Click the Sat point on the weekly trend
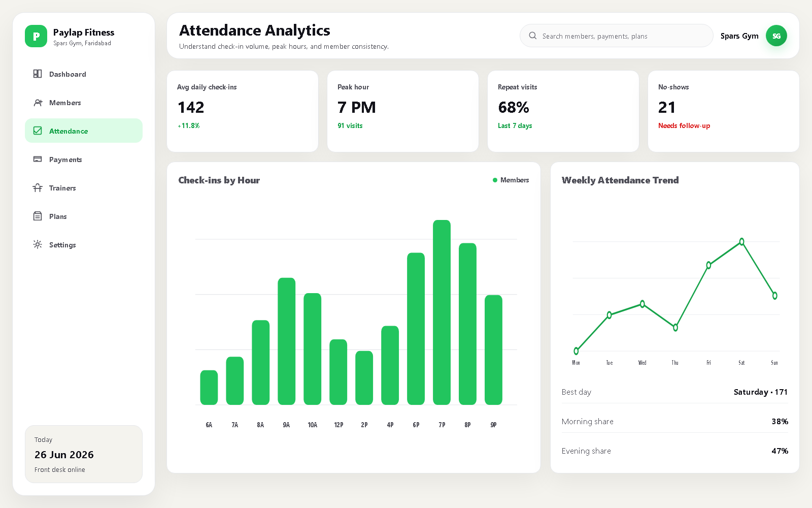This screenshot has height=508, width=812. [x=741, y=242]
